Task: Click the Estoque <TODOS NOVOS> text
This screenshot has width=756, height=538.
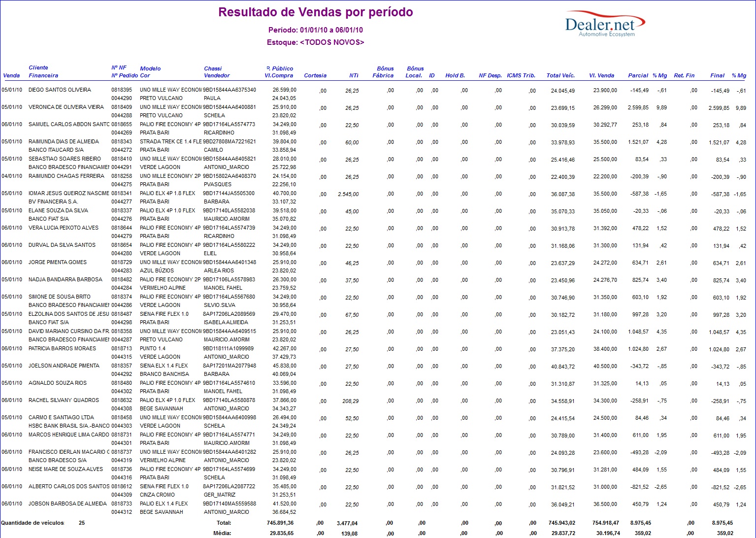Action: click(316, 42)
